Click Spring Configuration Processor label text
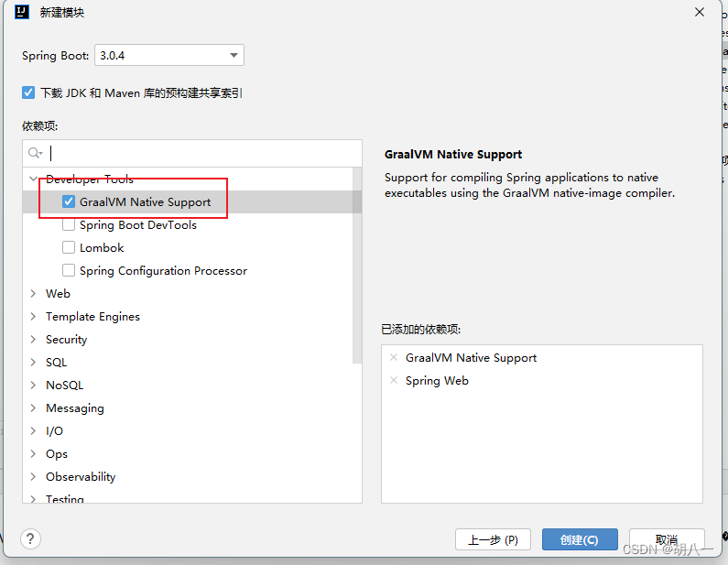 click(x=163, y=271)
